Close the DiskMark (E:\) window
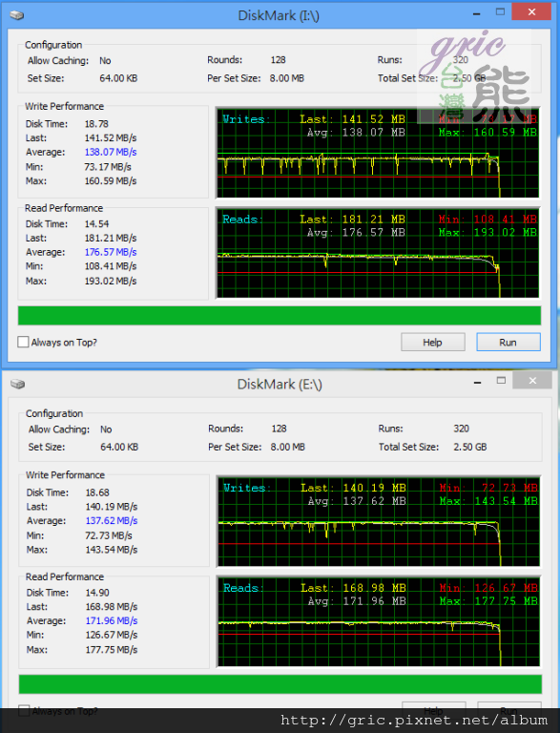This screenshot has width=560, height=733. click(x=532, y=381)
